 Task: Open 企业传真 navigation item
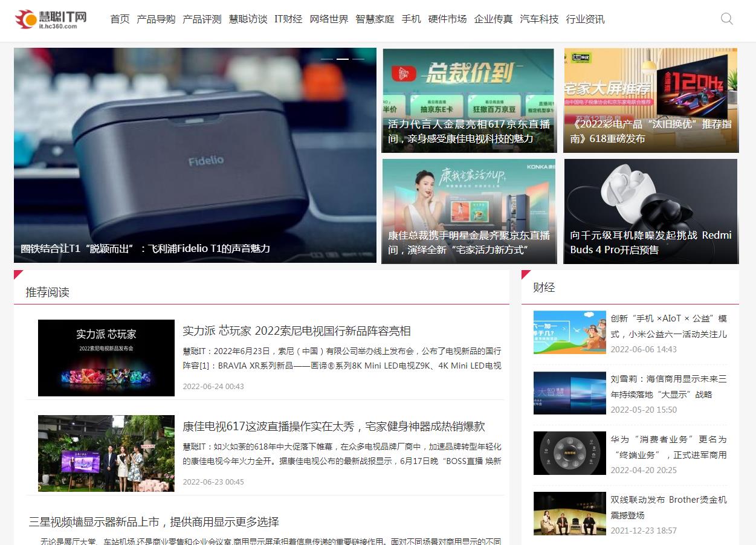[x=493, y=19]
